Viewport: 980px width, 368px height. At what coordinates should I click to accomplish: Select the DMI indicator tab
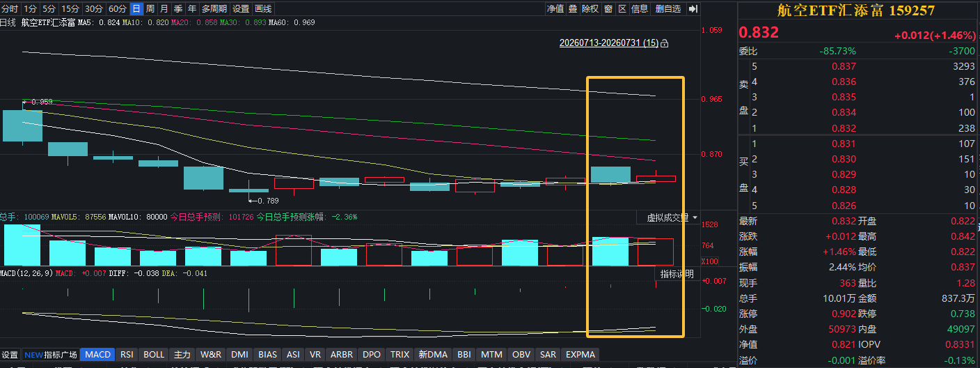[239, 355]
